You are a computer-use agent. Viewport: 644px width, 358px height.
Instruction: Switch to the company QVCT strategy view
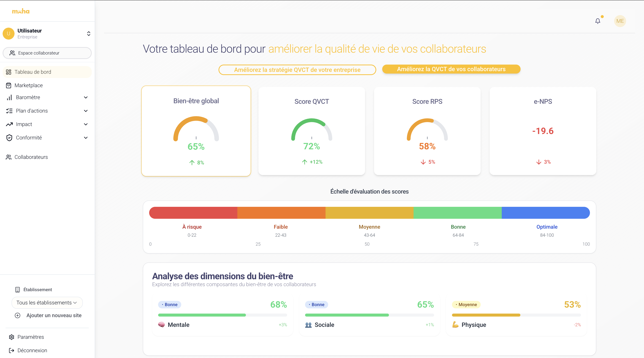coord(297,70)
